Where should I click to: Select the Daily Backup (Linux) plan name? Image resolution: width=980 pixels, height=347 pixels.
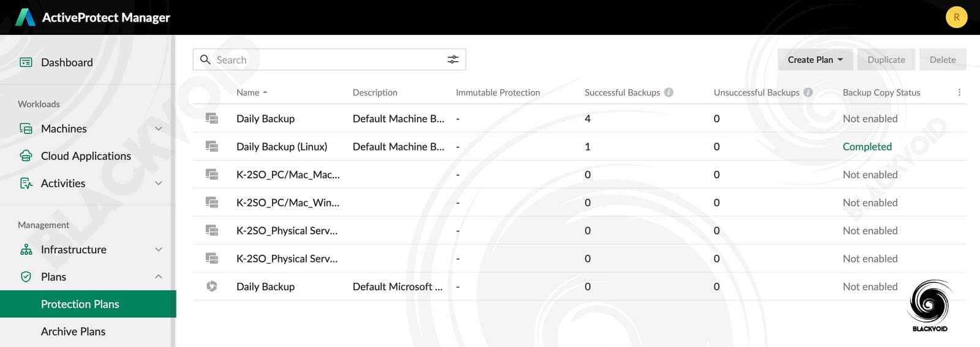pos(282,146)
